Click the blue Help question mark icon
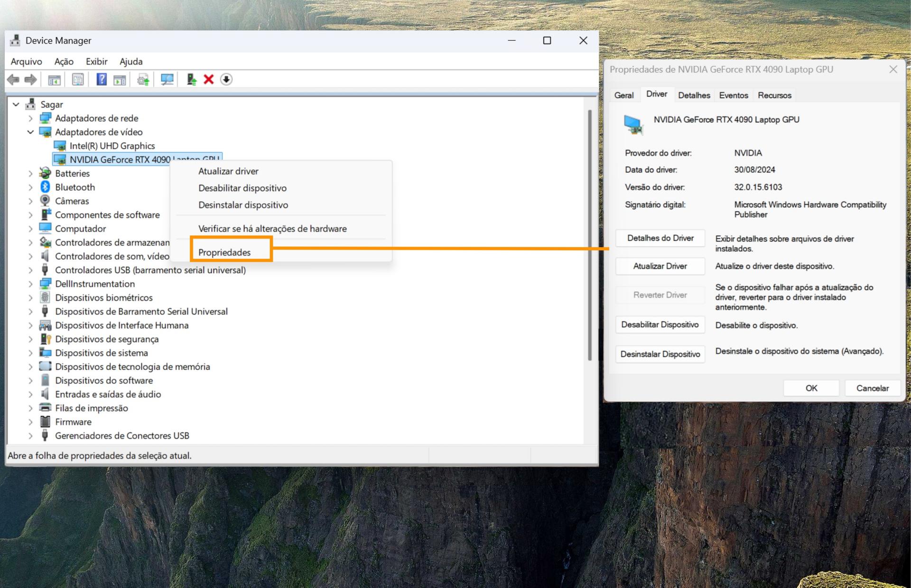The height and width of the screenshot is (588, 911). pos(101,79)
